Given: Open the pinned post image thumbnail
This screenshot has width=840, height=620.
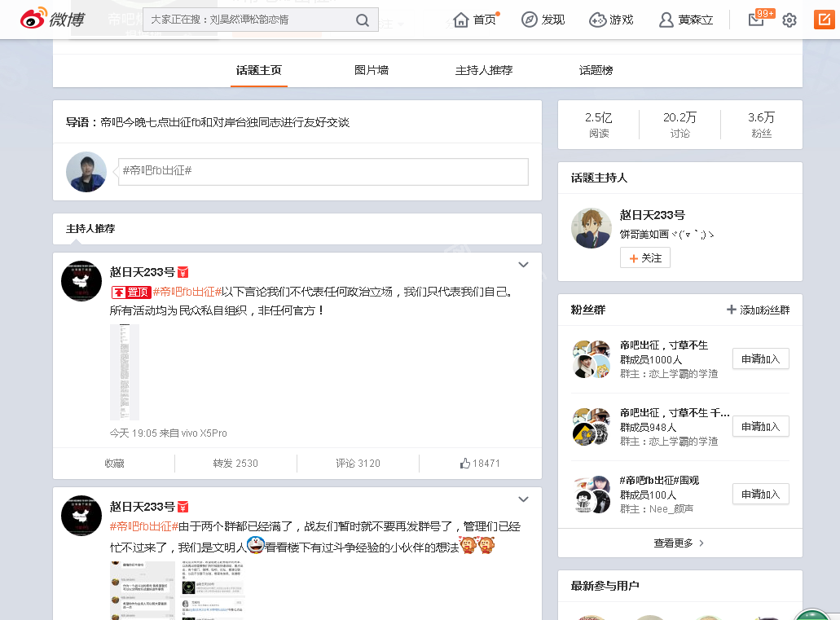Looking at the screenshot, I should point(125,372).
